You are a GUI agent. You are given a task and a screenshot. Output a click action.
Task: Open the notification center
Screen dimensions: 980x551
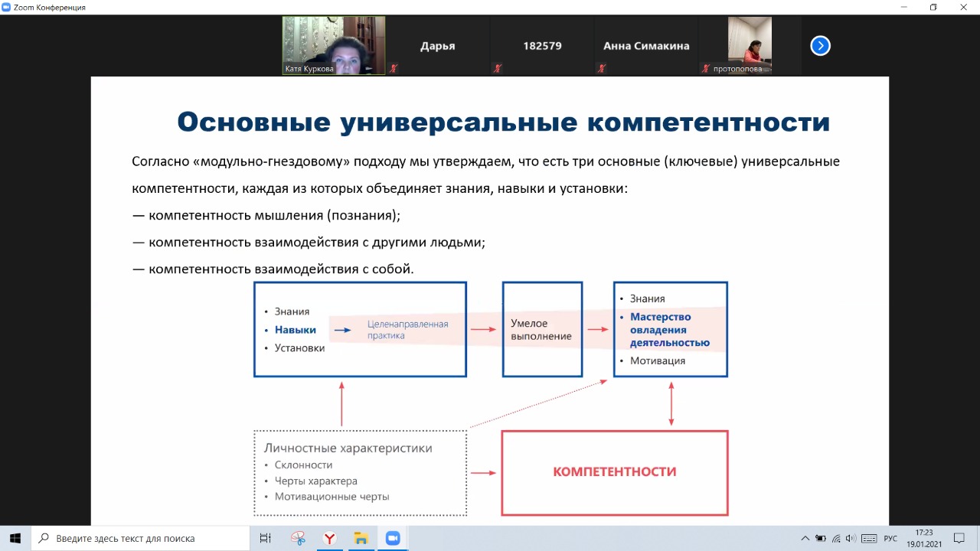(959, 538)
